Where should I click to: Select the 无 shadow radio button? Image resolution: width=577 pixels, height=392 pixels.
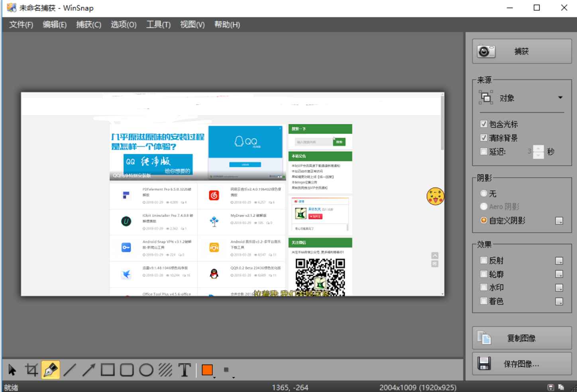click(x=484, y=194)
